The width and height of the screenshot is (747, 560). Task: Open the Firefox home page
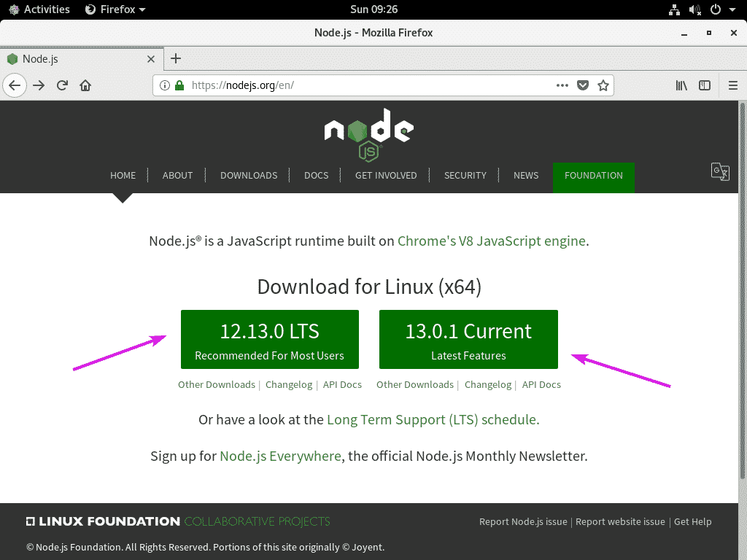[85, 86]
